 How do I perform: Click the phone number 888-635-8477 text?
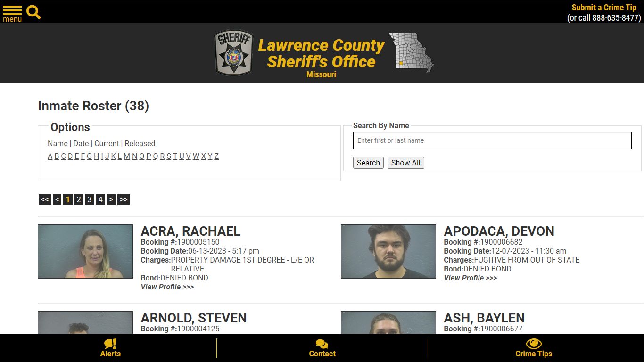617,18
